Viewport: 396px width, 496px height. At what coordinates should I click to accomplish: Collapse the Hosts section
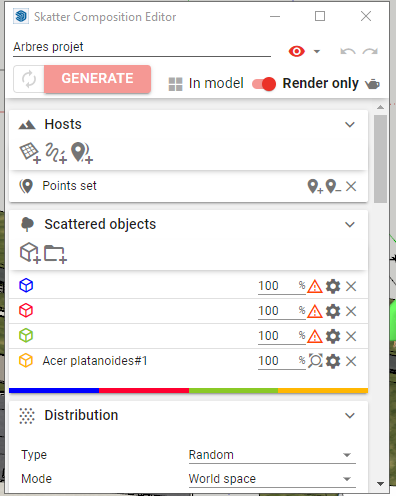(350, 125)
